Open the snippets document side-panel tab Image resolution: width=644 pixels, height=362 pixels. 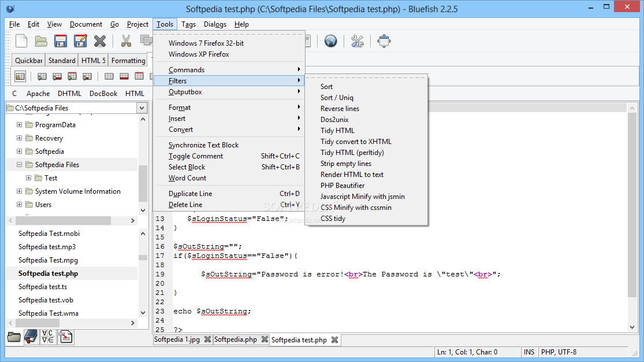click(65, 337)
